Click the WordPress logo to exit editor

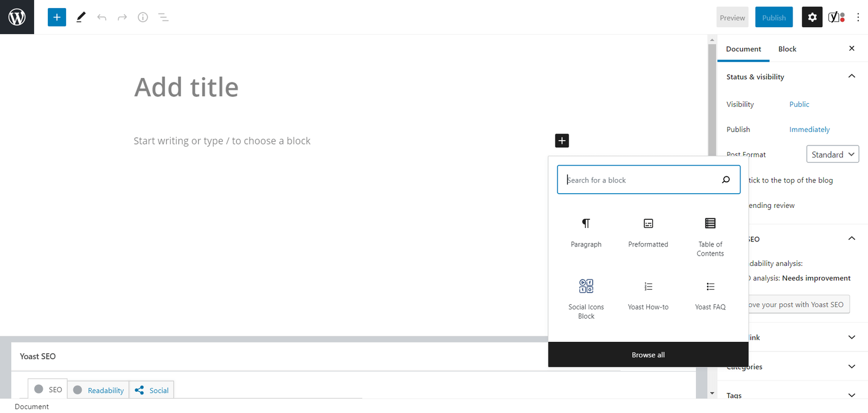click(17, 17)
